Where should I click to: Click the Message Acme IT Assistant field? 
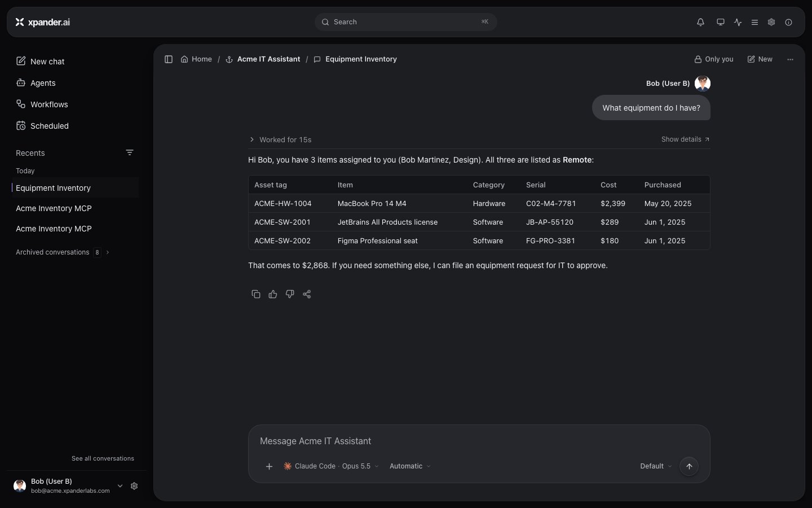tap(479, 441)
